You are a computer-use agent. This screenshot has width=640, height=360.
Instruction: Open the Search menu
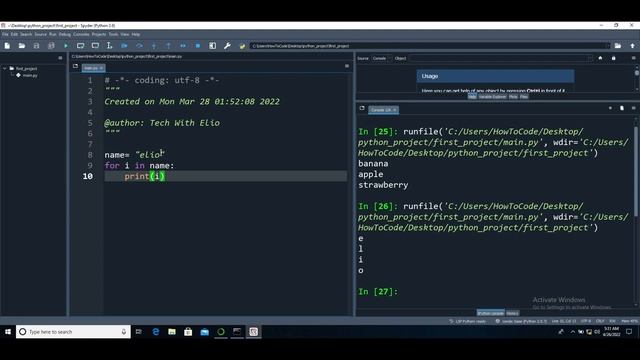(26, 34)
